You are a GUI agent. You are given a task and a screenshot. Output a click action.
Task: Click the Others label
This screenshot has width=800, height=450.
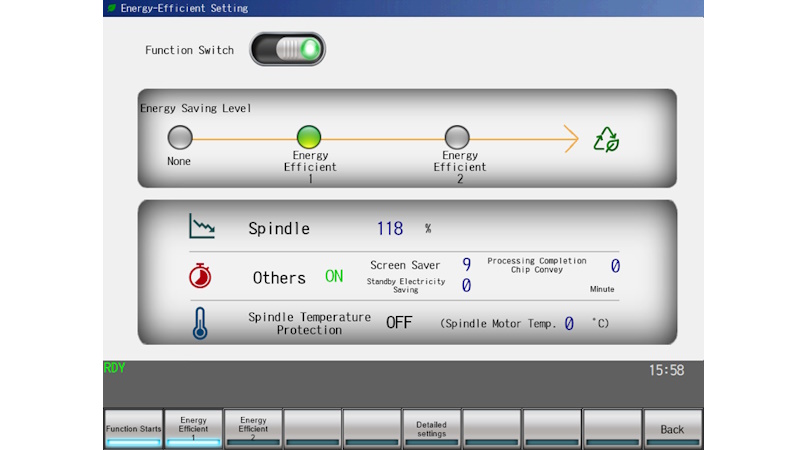[x=279, y=278]
